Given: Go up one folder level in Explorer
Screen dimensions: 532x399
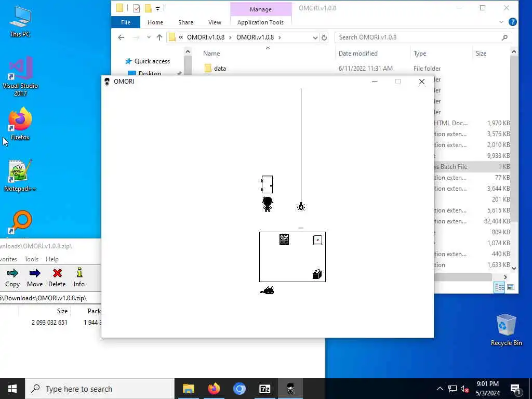Looking at the screenshot, I should coord(159,37).
